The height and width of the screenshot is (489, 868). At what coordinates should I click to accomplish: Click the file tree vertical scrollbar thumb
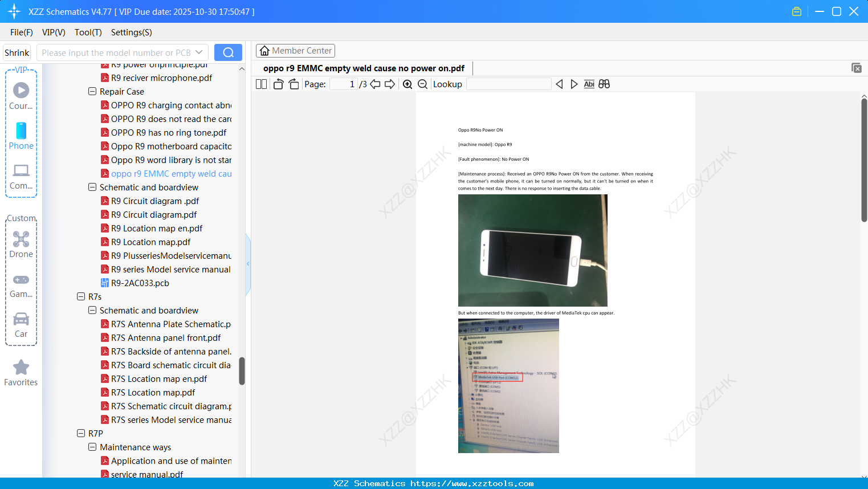coord(242,371)
